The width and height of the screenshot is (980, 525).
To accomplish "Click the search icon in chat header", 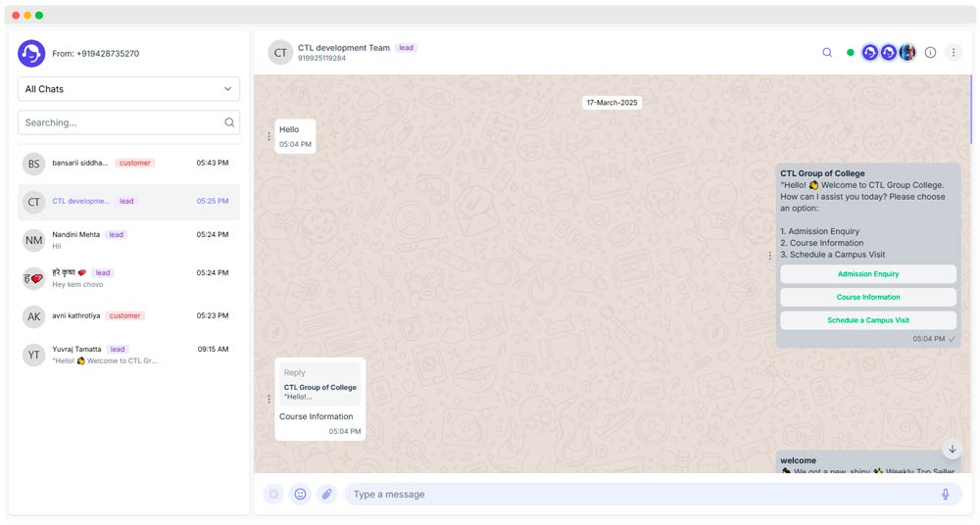I will click(x=827, y=53).
